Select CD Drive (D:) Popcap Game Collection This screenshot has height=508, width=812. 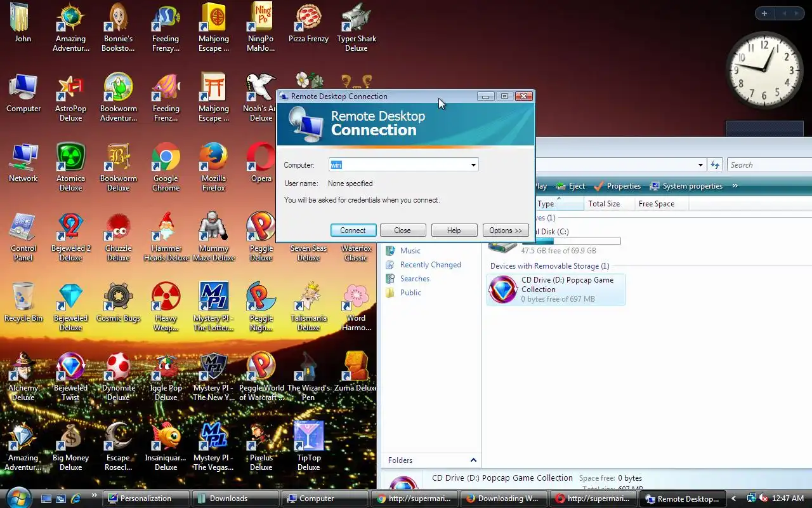[556, 290]
